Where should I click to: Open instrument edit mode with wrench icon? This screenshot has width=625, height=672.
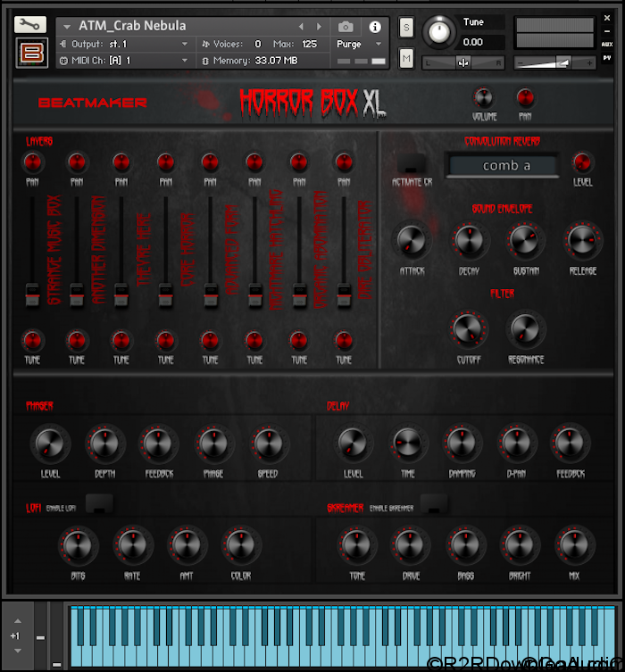tap(30, 24)
